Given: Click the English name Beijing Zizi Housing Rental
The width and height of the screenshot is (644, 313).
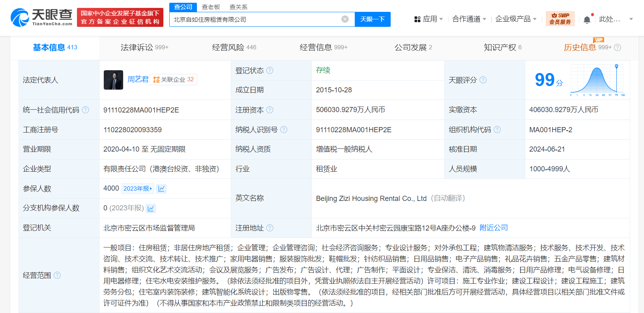Looking at the screenshot, I should point(371,198).
